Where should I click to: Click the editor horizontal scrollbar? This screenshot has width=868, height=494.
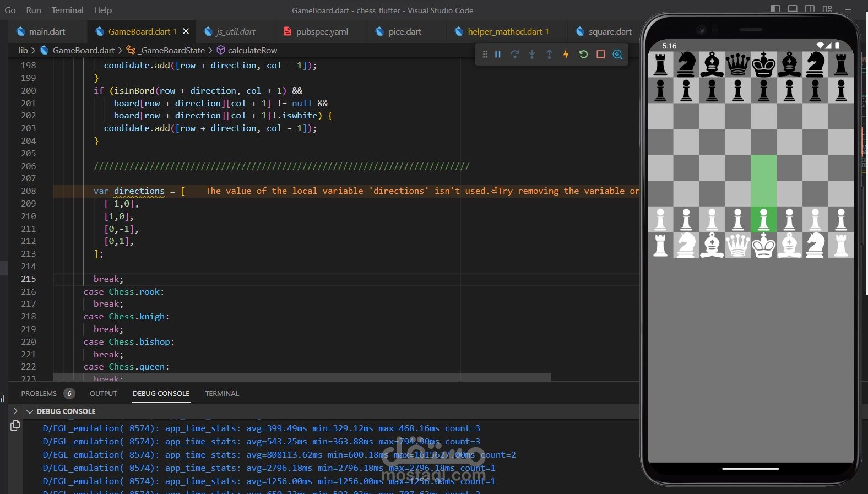(x=302, y=377)
